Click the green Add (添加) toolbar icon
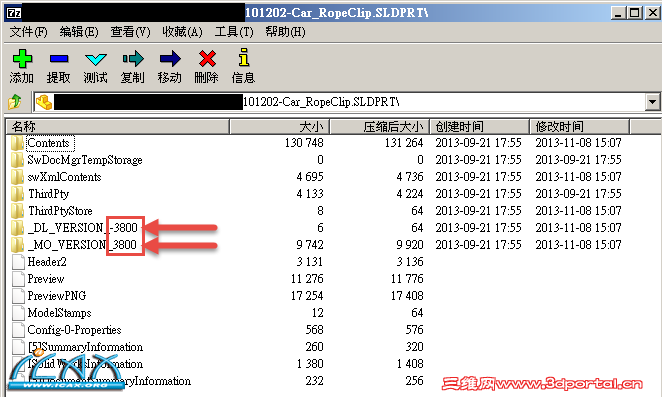Screen dimensions: 662x397 (22, 59)
